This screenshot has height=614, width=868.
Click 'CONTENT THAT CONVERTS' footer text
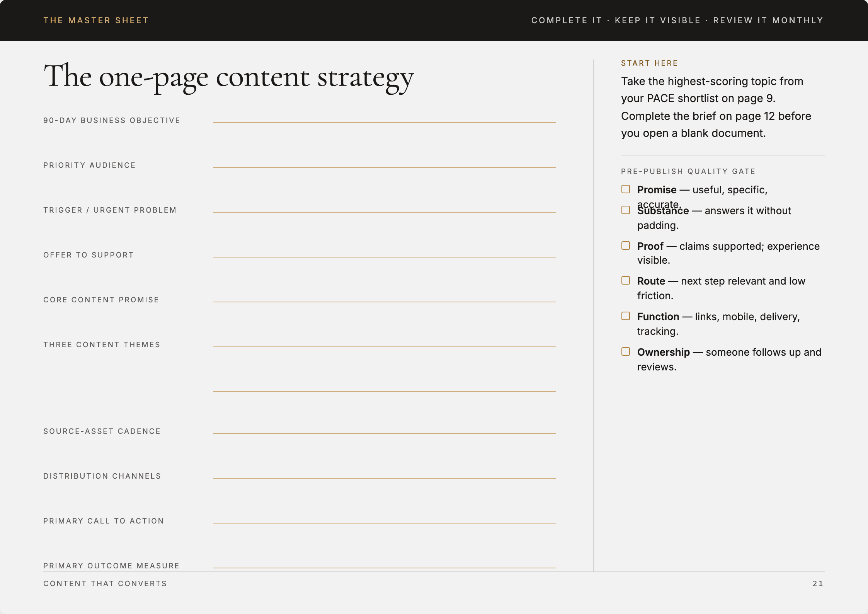pyautogui.click(x=105, y=583)
